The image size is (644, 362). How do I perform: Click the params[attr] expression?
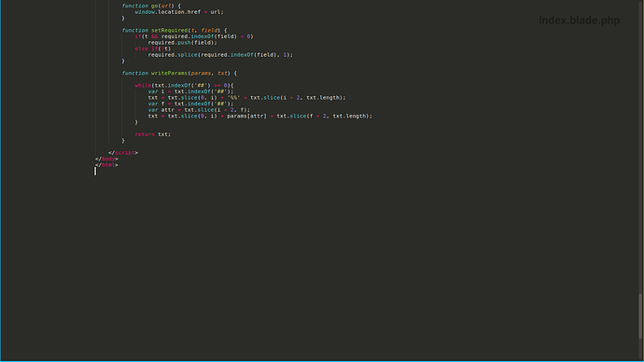pos(246,116)
